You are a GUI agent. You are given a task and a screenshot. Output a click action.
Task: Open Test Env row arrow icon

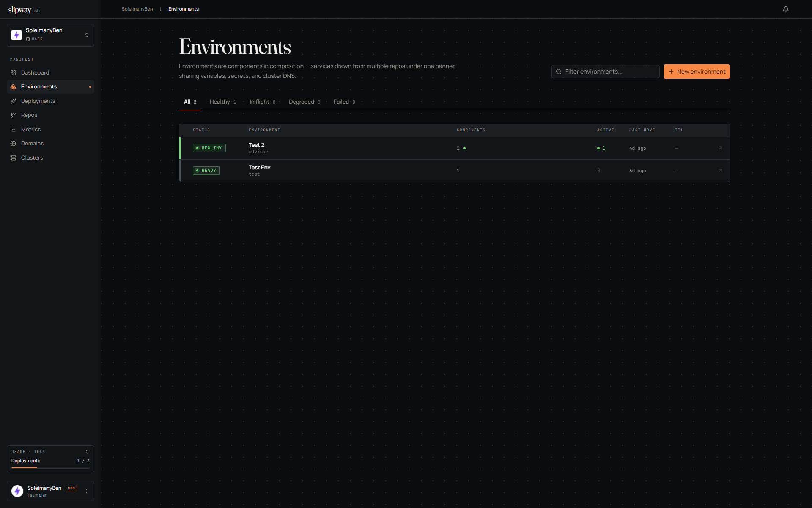tap(720, 171)
